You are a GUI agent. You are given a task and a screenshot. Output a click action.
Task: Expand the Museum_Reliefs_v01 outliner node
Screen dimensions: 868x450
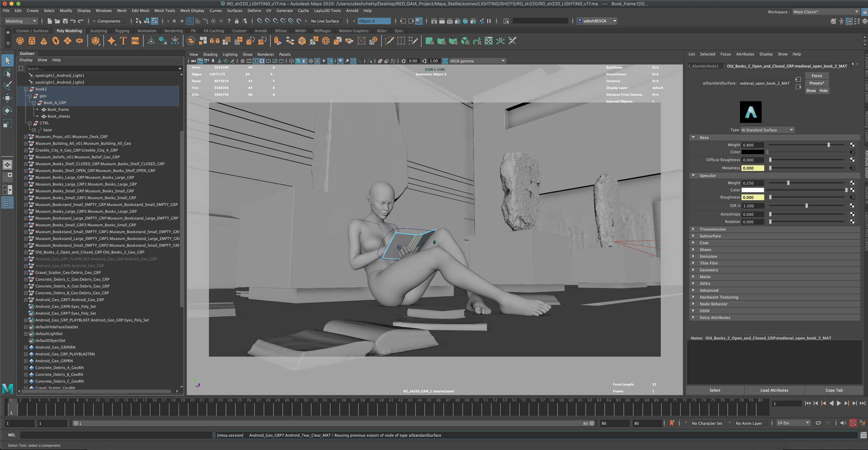click(26, 157)
